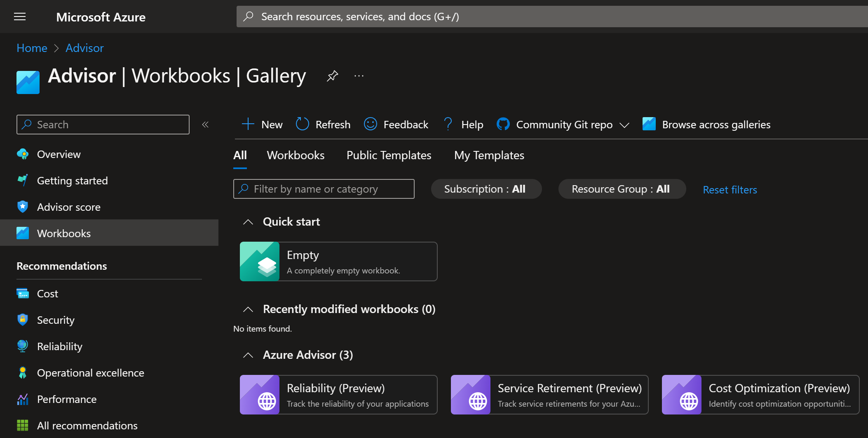Click 'Track the reliability of your applications' text
This screenshot has height=438, width=868.
point(358,404)
